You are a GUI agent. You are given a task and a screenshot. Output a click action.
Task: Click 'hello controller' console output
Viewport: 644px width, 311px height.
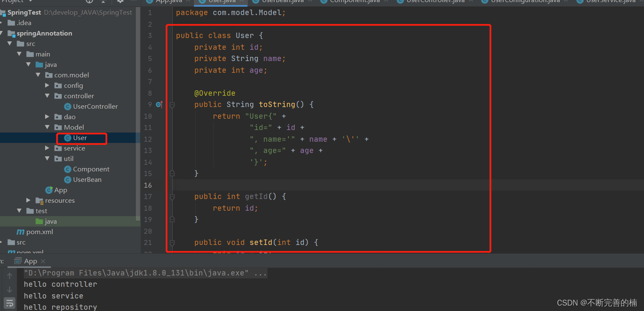(x=61, y=284)
